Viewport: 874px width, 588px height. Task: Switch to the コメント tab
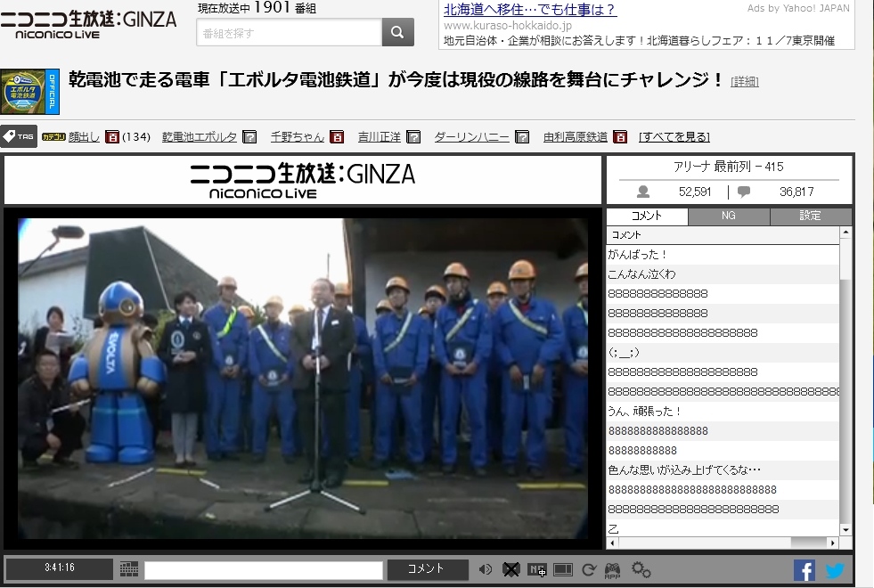click(x=647, y=216)
